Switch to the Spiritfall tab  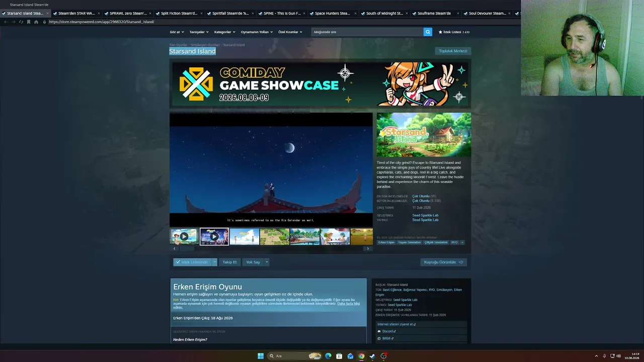point(230,14)
